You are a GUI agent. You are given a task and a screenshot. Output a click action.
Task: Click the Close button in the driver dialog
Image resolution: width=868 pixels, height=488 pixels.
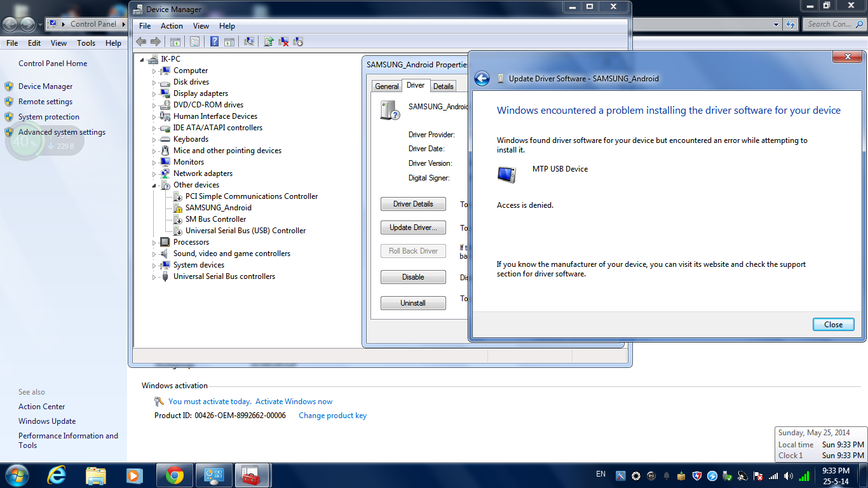tap(833, 324)
